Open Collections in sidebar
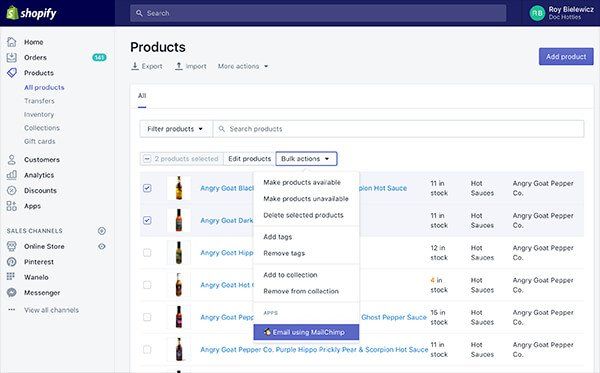This screenshot has width=600, height=373. pyautogui.click(x=42, y=128)
